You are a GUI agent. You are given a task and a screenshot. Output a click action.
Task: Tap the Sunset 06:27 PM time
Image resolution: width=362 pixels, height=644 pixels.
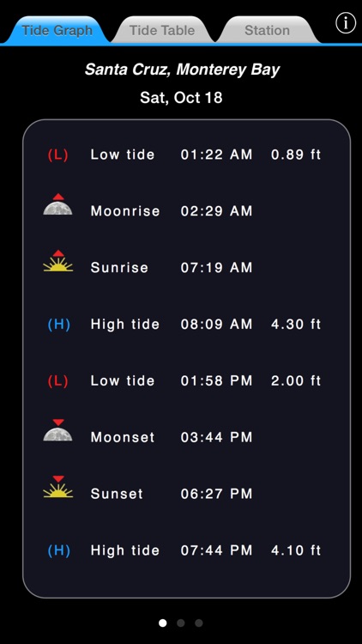click(217, 494)
